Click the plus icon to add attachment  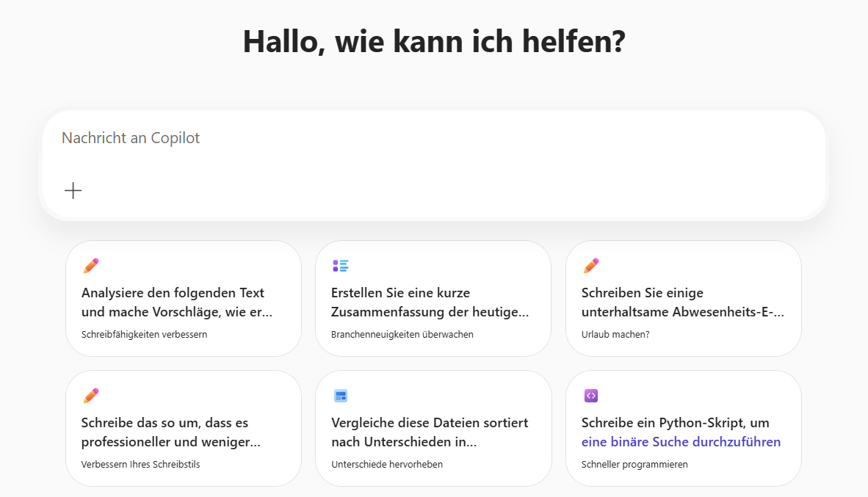pyautogui.click(x=73, y=191)
